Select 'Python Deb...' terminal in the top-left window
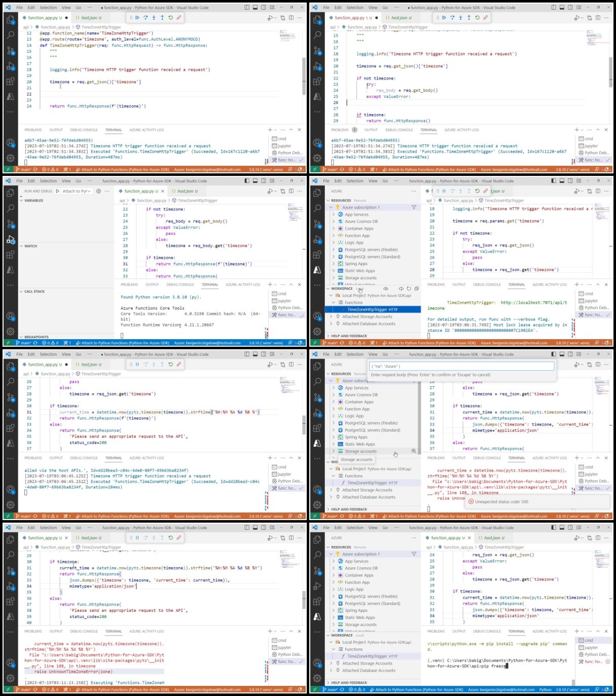This screenshot has height=696, width=616. [x=287, y=153]
